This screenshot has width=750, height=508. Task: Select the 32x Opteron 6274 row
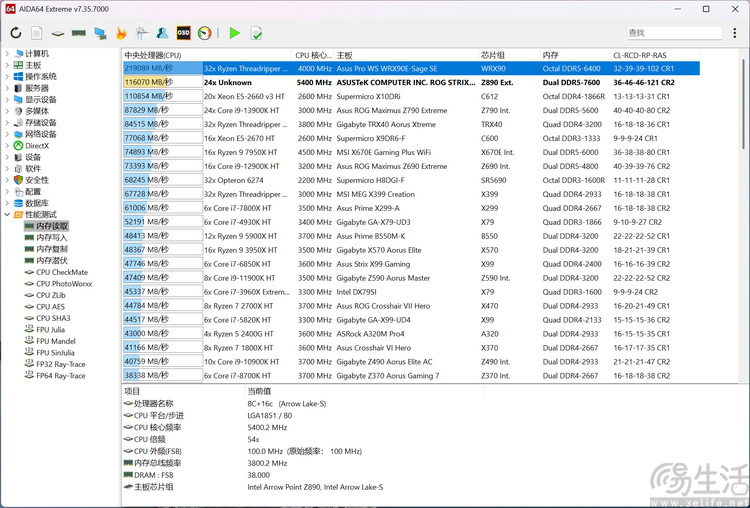click(411, 180)
